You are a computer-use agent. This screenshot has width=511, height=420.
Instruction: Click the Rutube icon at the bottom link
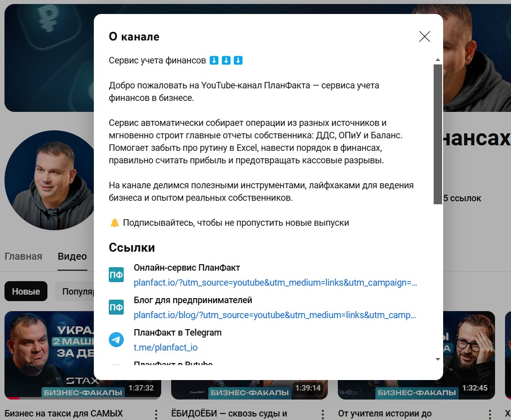pos(116,367)
